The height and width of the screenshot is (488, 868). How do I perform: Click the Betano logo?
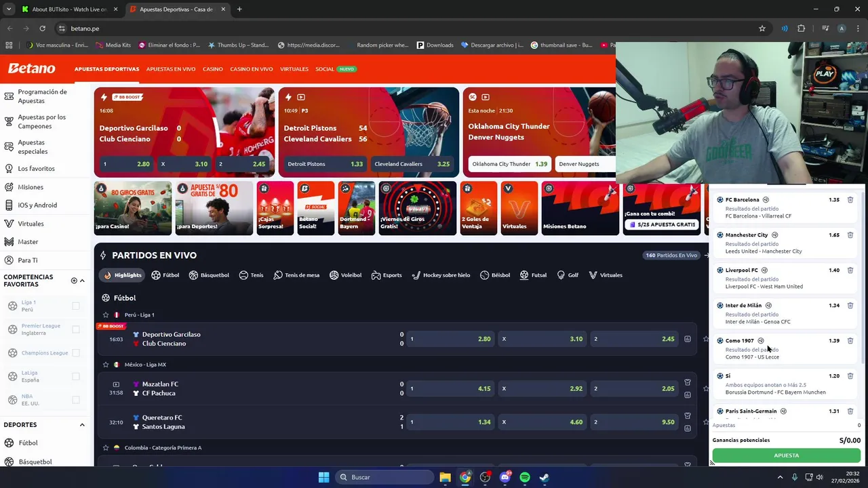click(31, 68)
